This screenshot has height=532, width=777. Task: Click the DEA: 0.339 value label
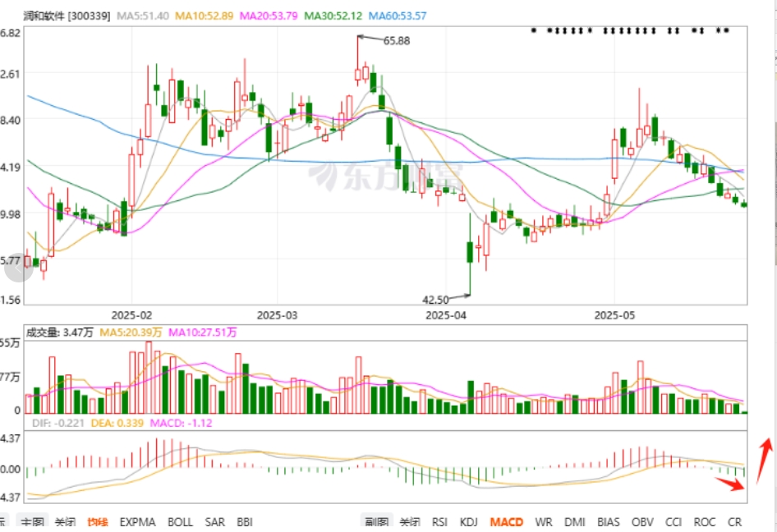click(117, 424)
